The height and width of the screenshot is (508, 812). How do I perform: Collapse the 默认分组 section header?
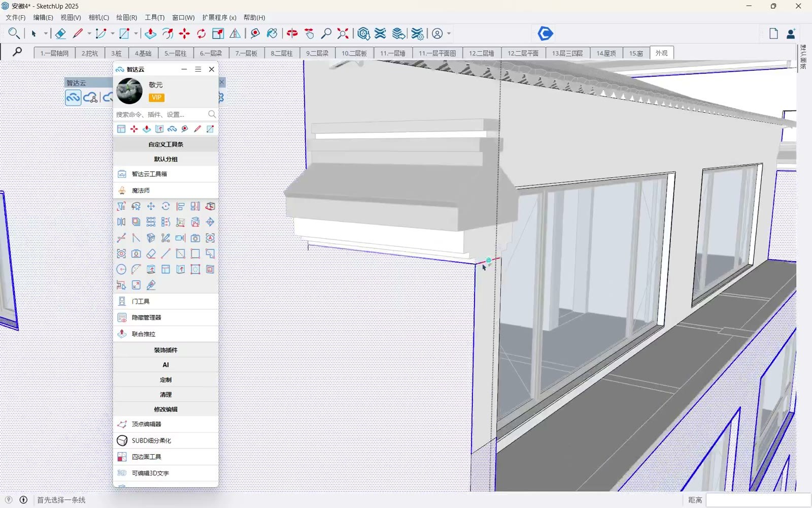pos(166,159)
